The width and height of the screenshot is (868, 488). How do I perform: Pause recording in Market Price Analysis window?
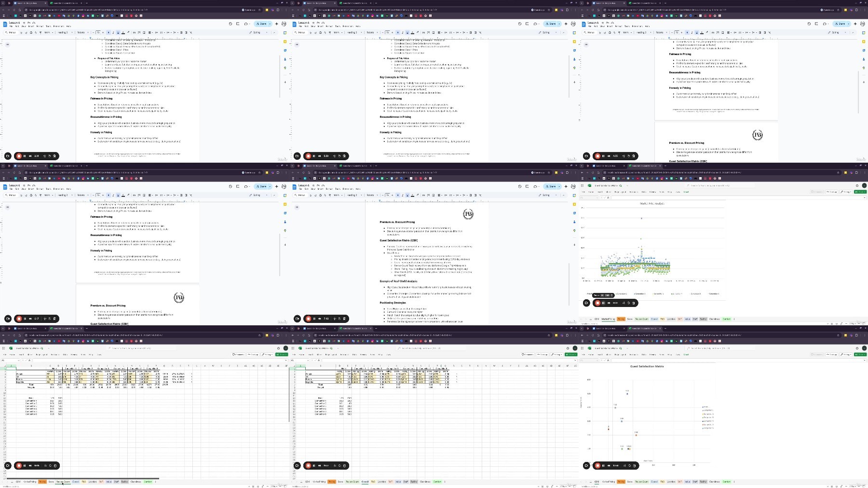pos(603,303)
